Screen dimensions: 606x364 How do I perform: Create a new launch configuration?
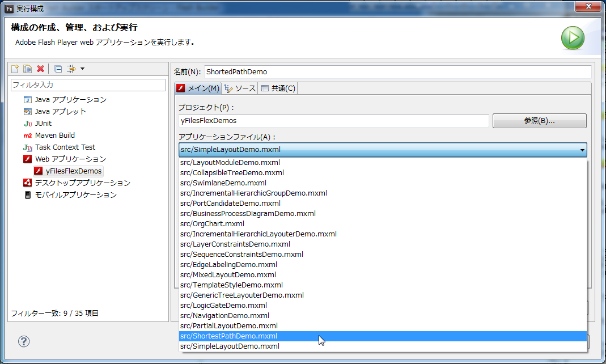click(x=15, y=69)
